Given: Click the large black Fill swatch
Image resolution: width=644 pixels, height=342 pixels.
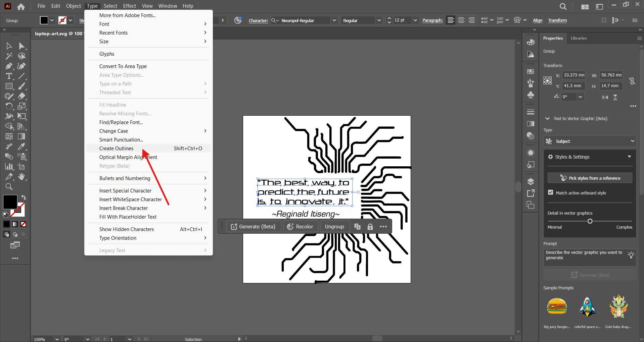Looking at the screenshot, I should [x=10, y=202].
